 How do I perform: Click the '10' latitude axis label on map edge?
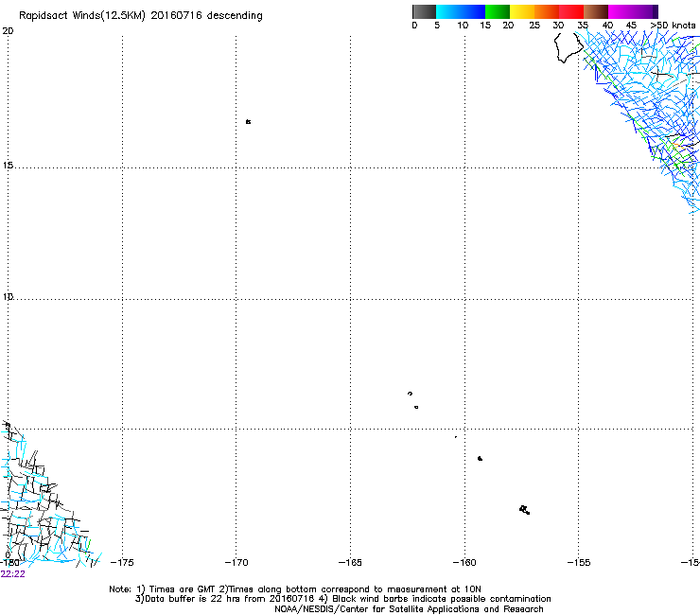[x=8, y=296]
